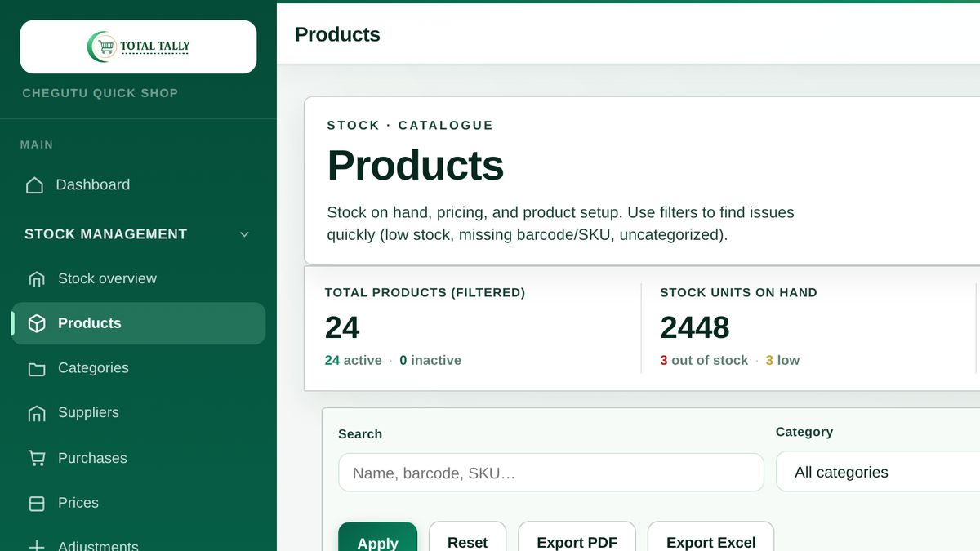Click the 2448 stock units value

695,327
